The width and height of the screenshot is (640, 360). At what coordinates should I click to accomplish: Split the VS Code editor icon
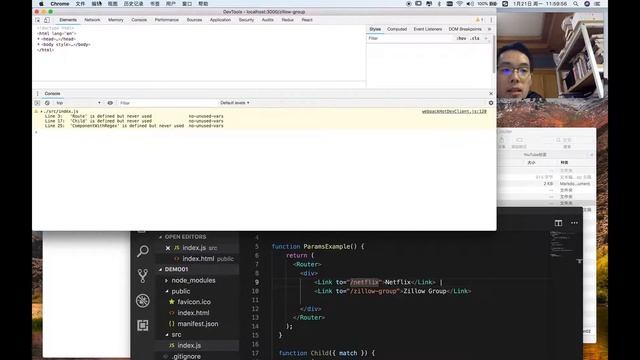pos(558,223)
